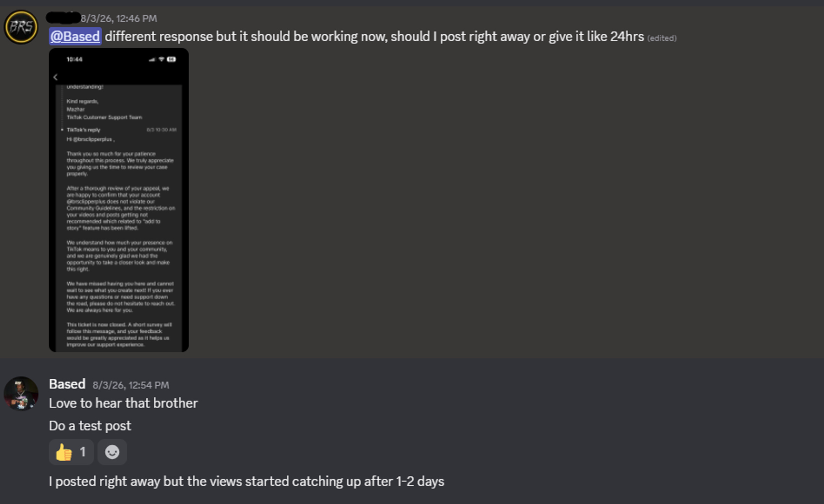The height and width of the screenshot is (504, 824).
Task: Open Based's profile picture avatar
Action: coord(21,393)
